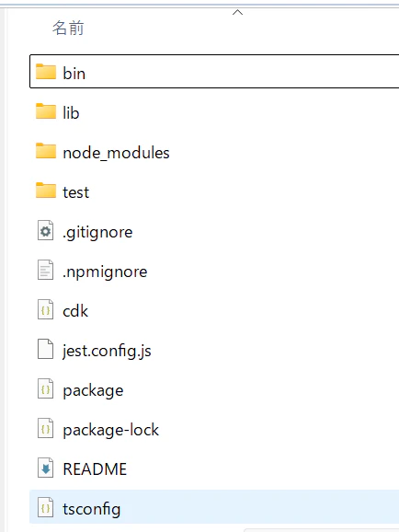Select the node_modules folder name
Image resolution: width=399 pixels, height=532 pixels.
[x=116, y=153]
